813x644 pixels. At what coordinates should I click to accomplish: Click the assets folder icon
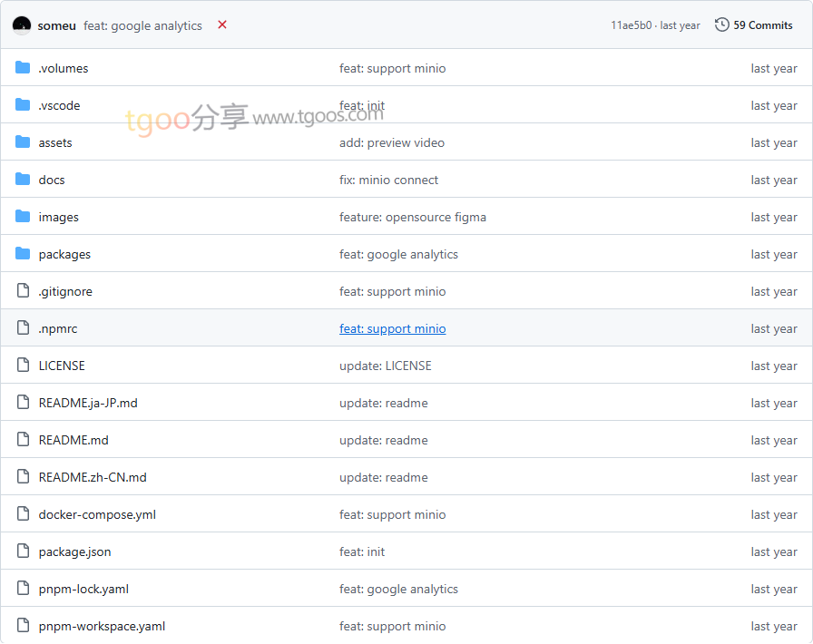point(23,142)
